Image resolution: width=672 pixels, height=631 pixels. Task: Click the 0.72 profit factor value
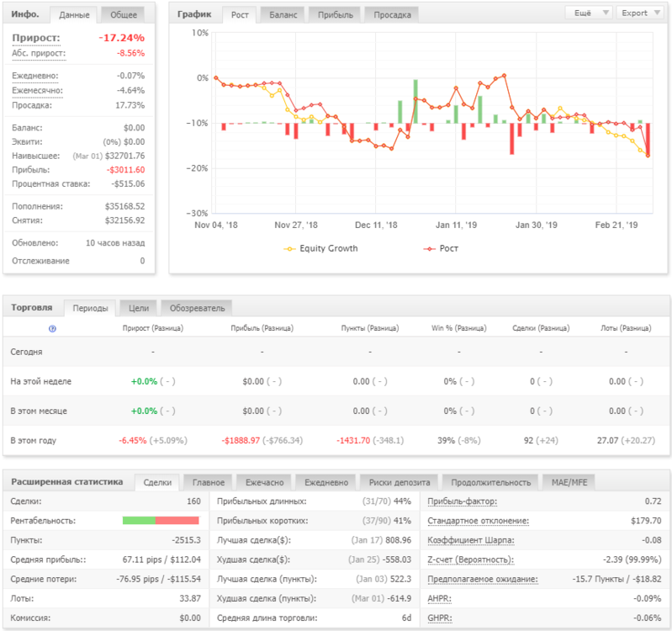pos(653,501)
